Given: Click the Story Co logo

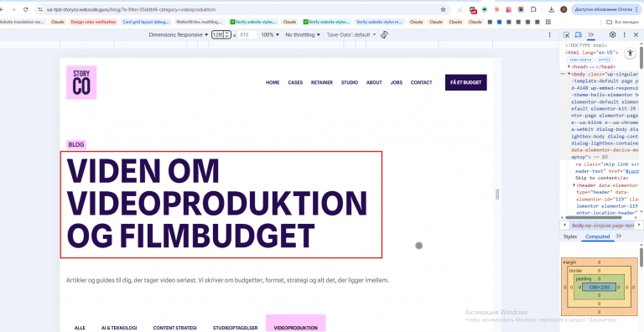Looking at the screenshot, I should [81, 82].
